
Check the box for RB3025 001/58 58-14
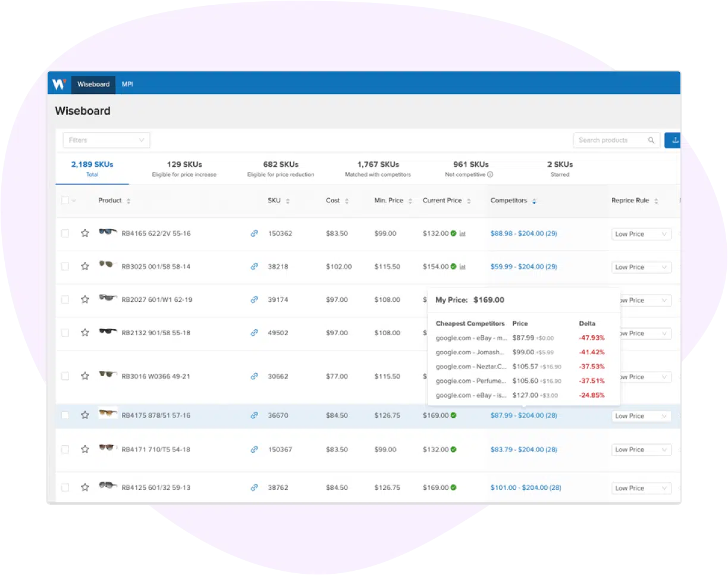pos(65,267)
